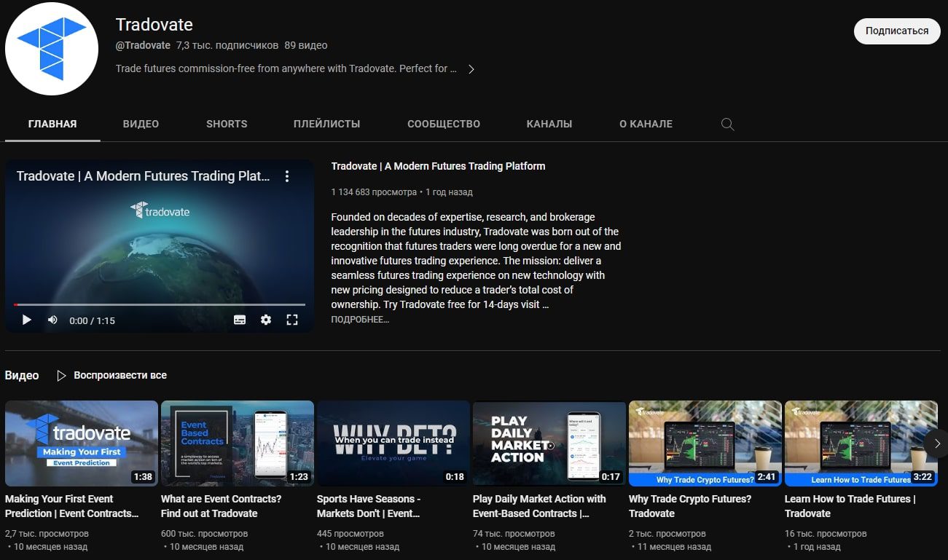Click the Видео section heading
This screenshot has width=948, height=560.
pyautogui.click(x=22, y=376)
